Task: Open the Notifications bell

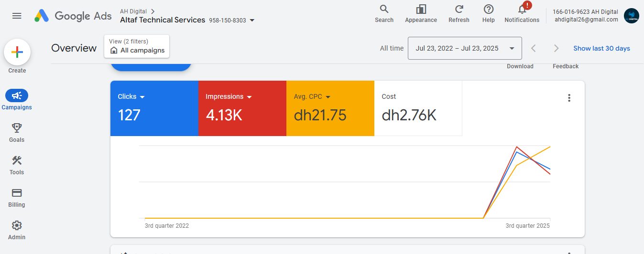Action: pyautogui.click(x=522, y=14)
